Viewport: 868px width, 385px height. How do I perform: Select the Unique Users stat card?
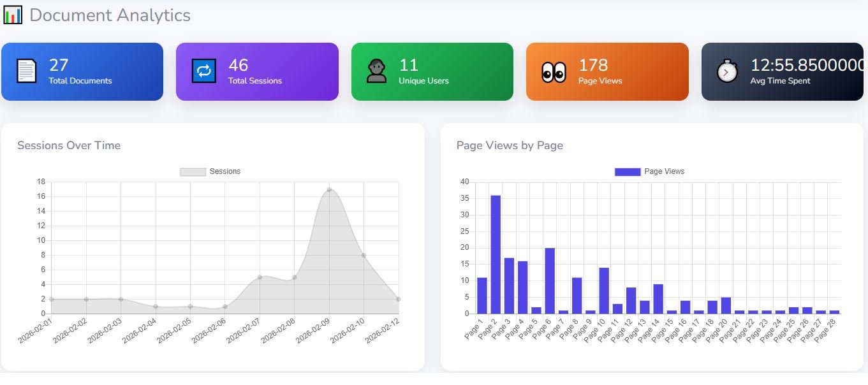(432, 71)
